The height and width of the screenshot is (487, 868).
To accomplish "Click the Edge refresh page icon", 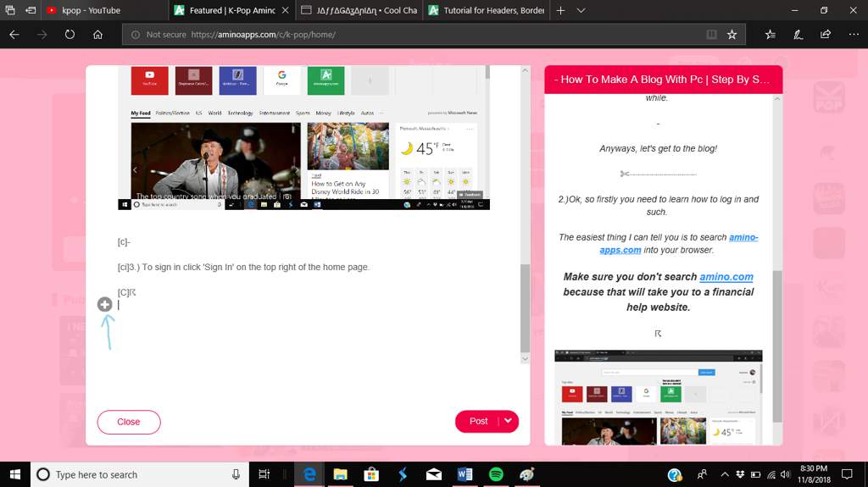I will [x=70, y=35].
